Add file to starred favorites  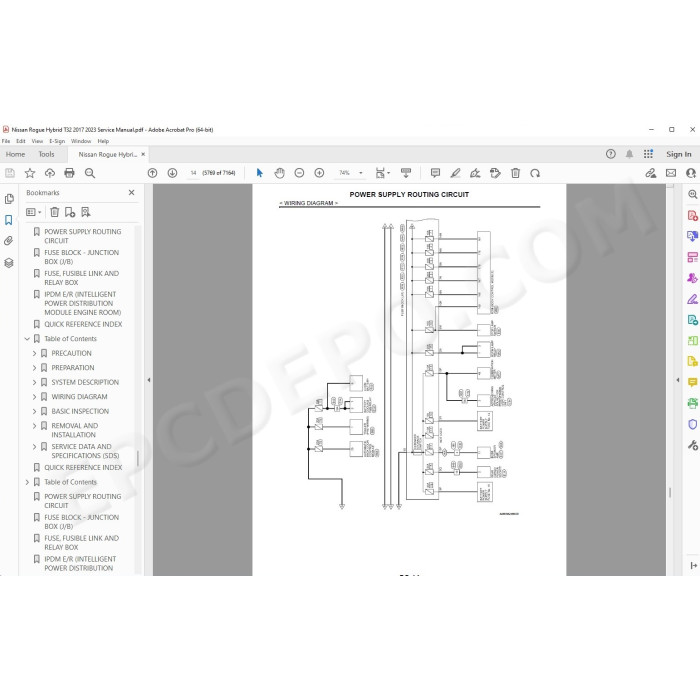30,173
